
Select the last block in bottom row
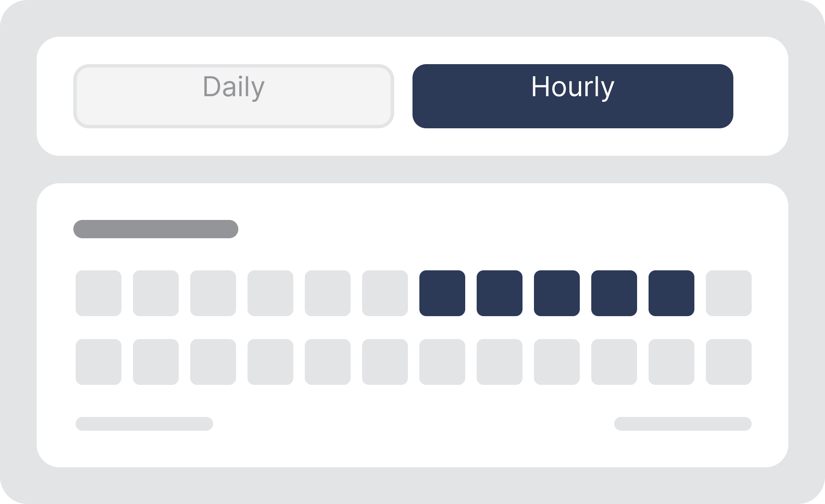(729, 362)
